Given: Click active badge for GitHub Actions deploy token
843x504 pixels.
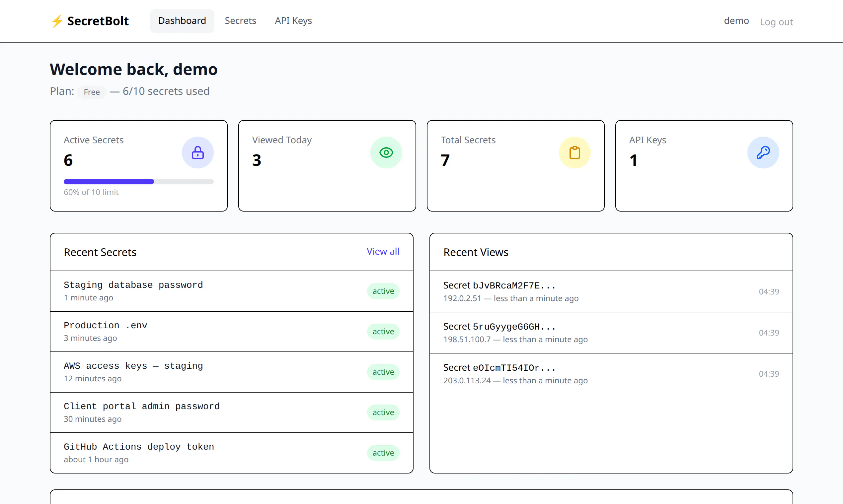Looking at the screenshot, I should 383,453.
